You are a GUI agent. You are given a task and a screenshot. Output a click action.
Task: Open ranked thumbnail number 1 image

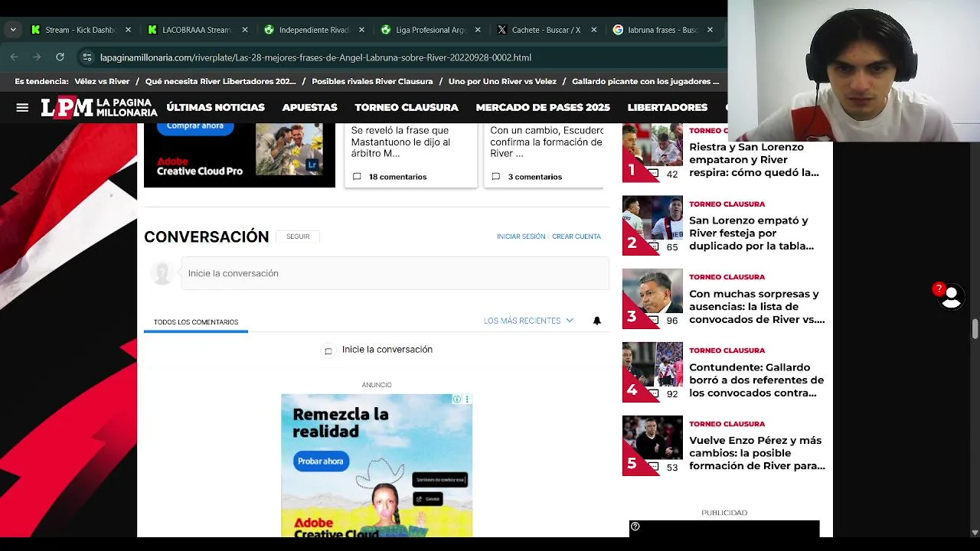point(652,152)
